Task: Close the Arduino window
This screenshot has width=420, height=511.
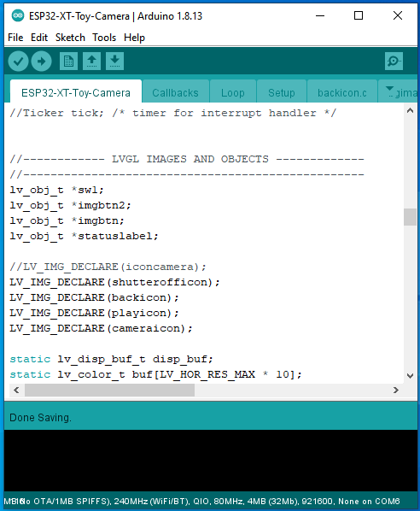Action: pos(398,15)
